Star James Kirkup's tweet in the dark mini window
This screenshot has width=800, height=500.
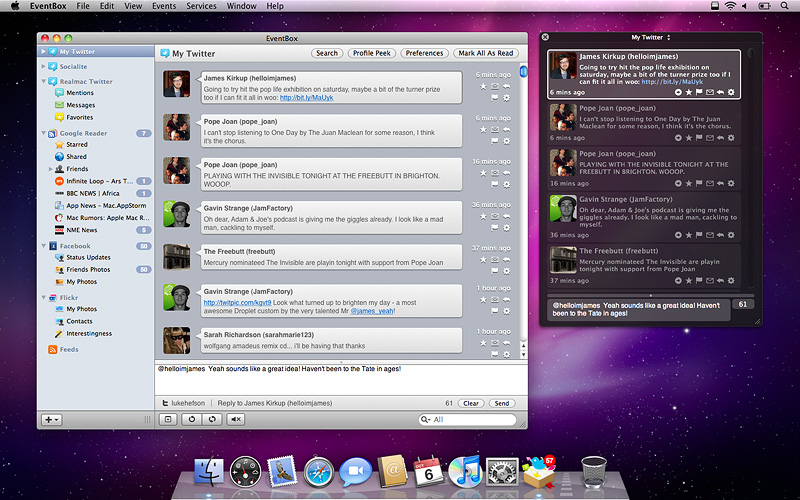pyautogui.click(x=689, y=92)
